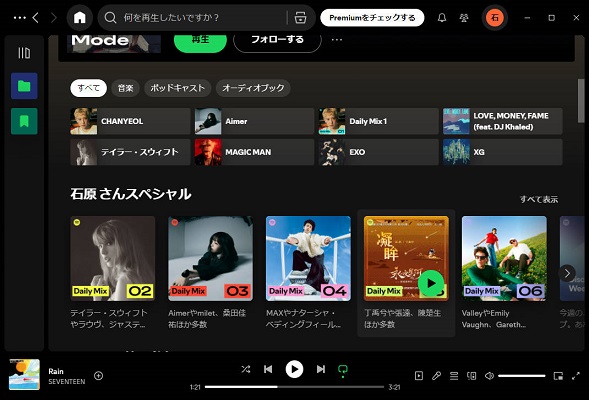Select the ポッドキャスト filter chip
Image resolution: width=589 pixels, height=400 pixels.
point(177,88)
